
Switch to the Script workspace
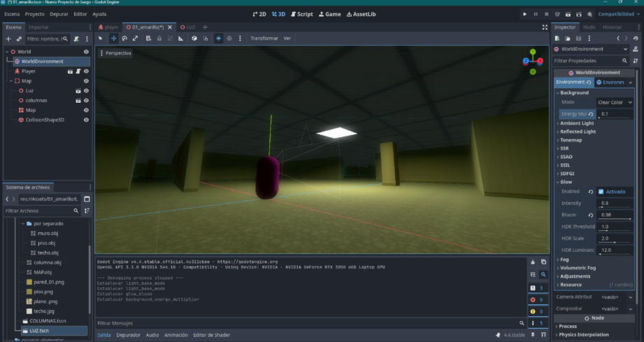coord(301,14)
